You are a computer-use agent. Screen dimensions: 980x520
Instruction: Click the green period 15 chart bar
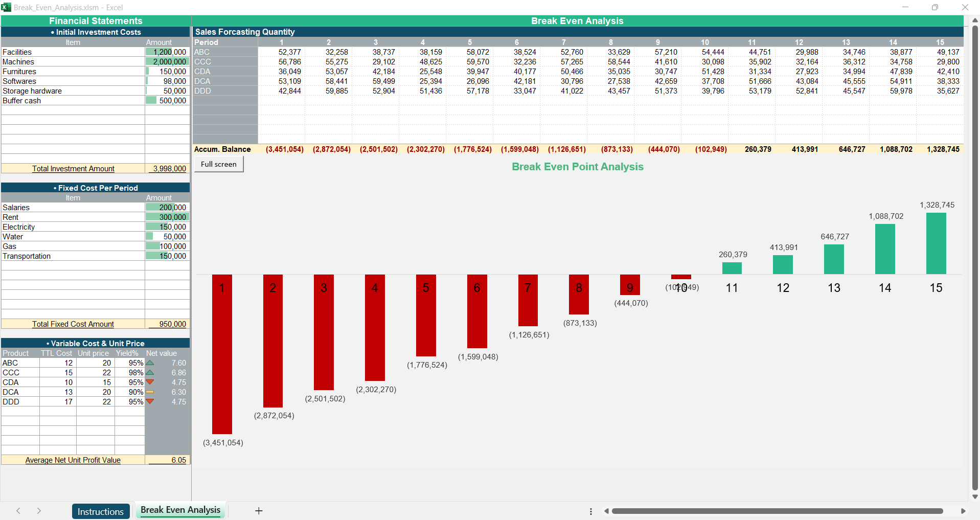[936, 243]
